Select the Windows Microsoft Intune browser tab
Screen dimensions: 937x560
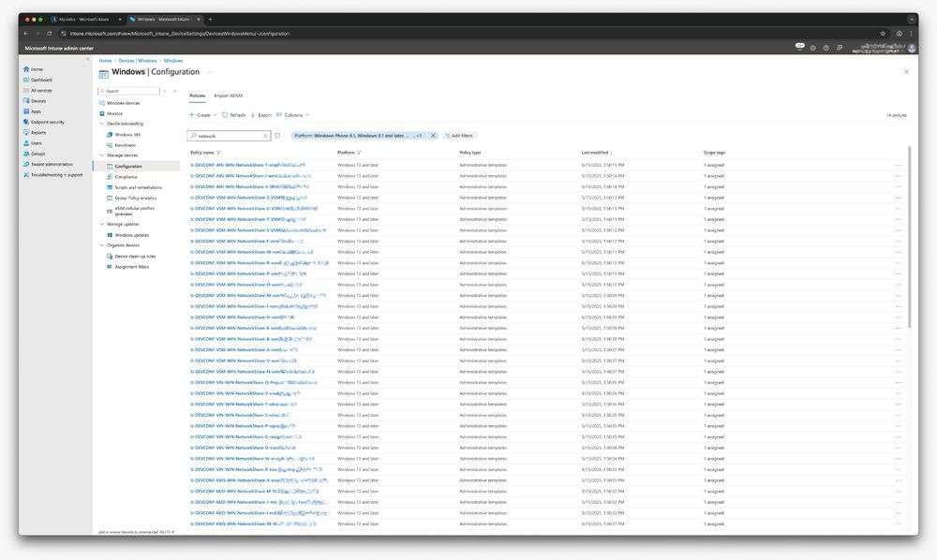pos(164,19)
